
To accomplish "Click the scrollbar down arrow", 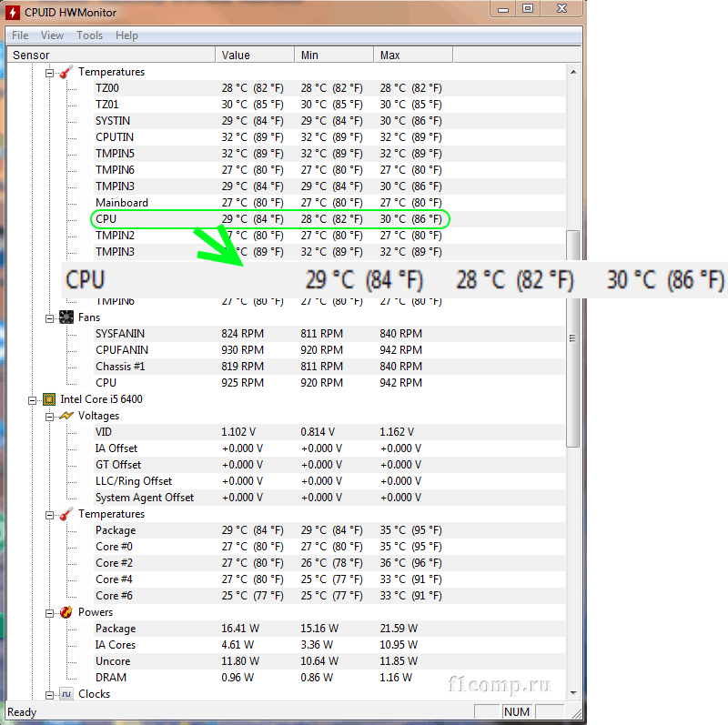I will (573, 693).
